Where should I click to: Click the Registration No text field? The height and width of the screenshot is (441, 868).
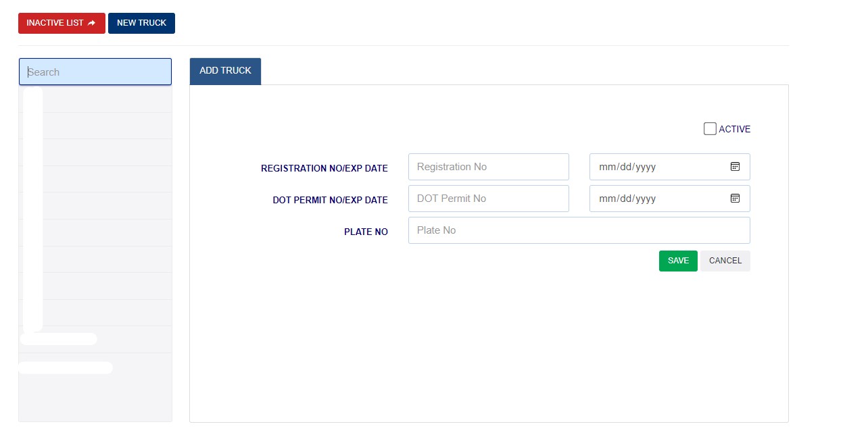(x=488, y=167)
